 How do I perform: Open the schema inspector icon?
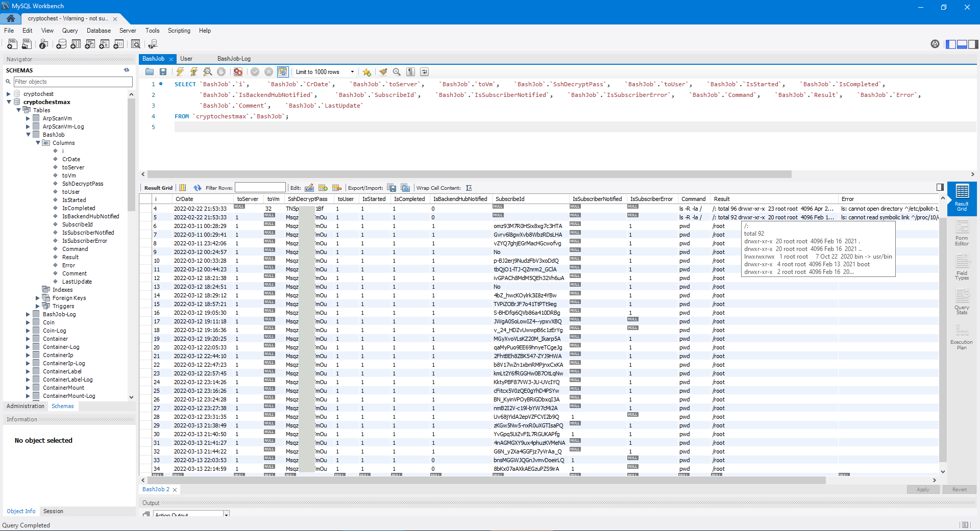pos(44,44)
